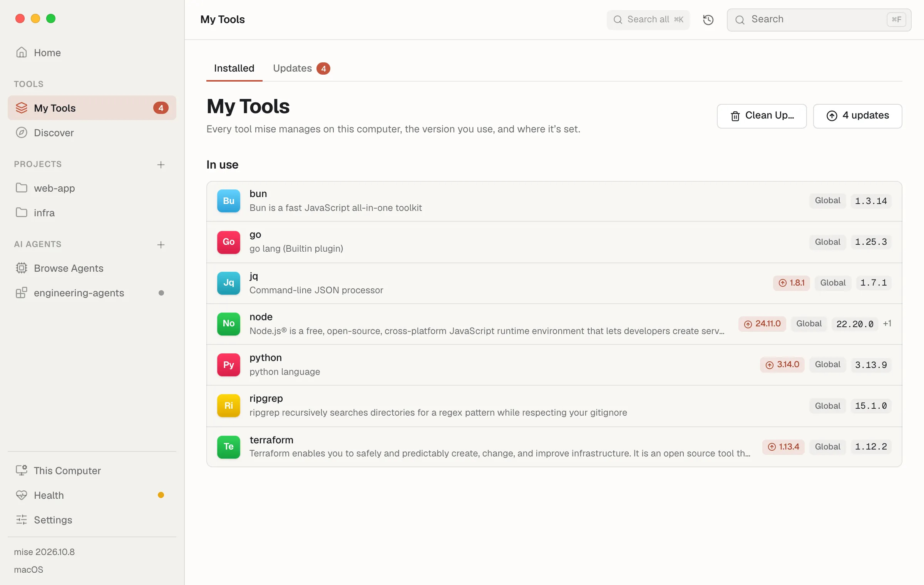Click python update badge 3.14.0
This screenshot has width=924, height=585.
782,365
